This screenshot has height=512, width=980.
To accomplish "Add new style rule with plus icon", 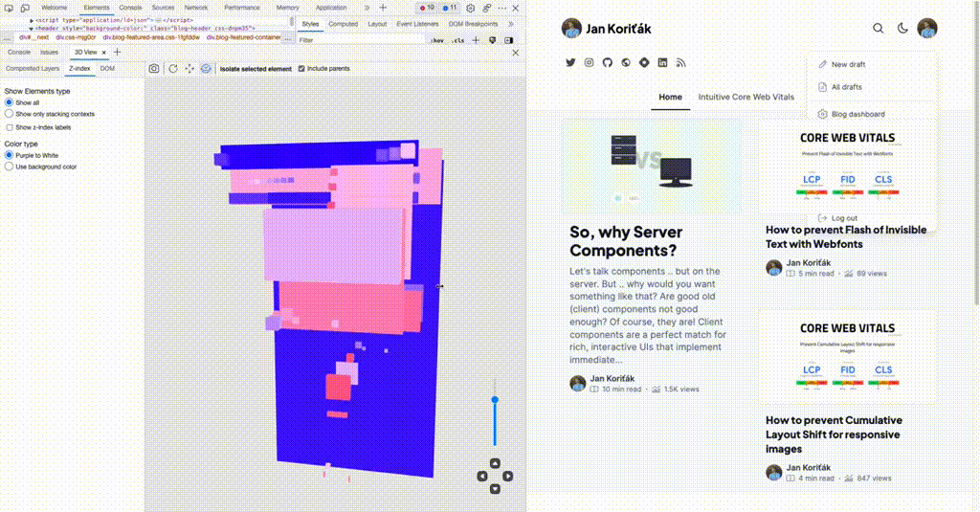I will coord(477,40).
